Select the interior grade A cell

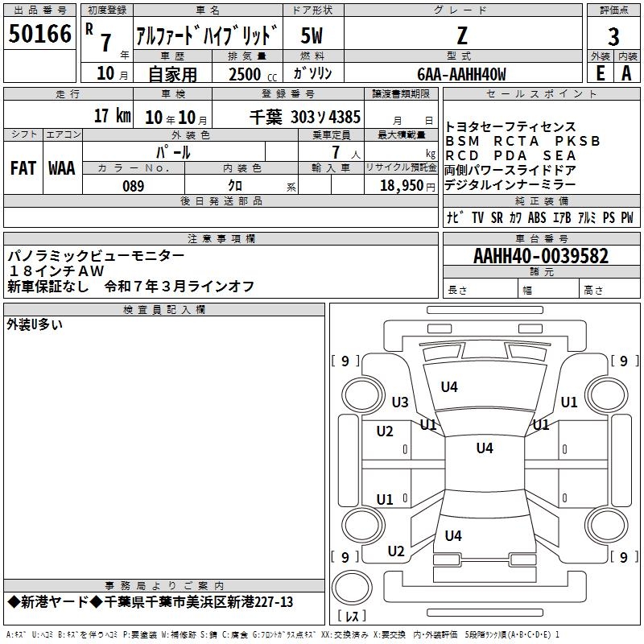[626, 72]
